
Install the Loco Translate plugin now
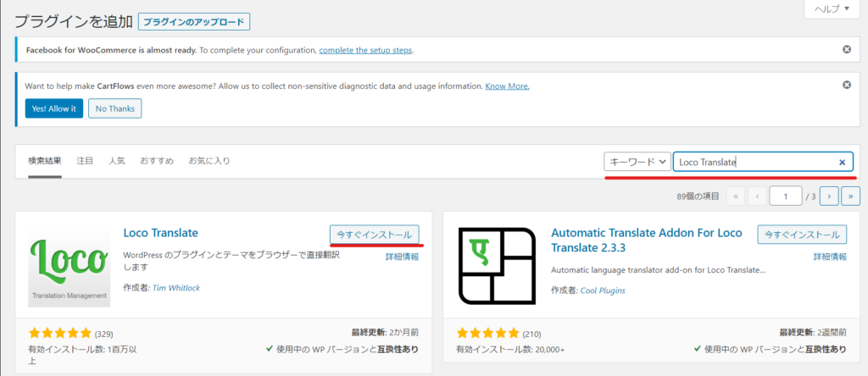click(x=374, y=235)
